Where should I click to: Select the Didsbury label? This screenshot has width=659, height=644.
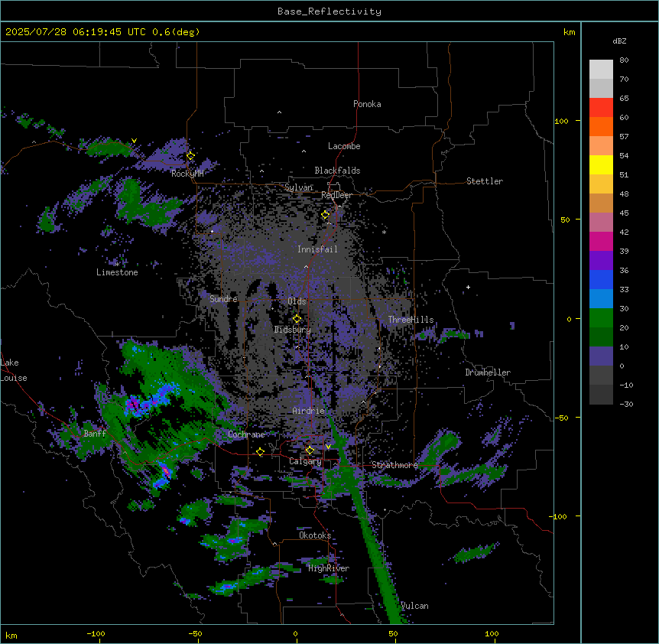(293, 330)
